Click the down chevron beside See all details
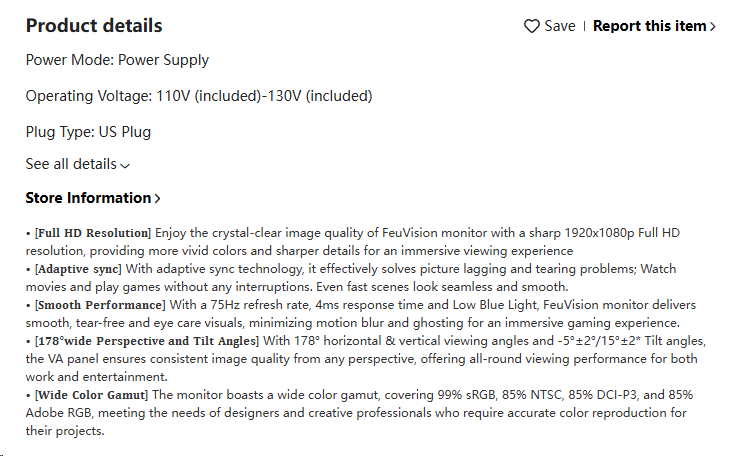 tap(125, 165)
